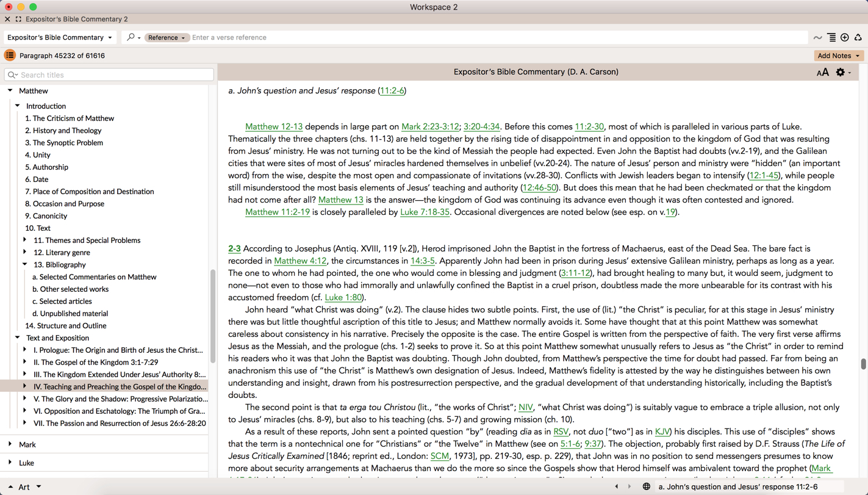The width and height of the screenshot is (868, 495).
Task: Select 1. The Criticism of Matthew
Action: (x=70, y=118)
